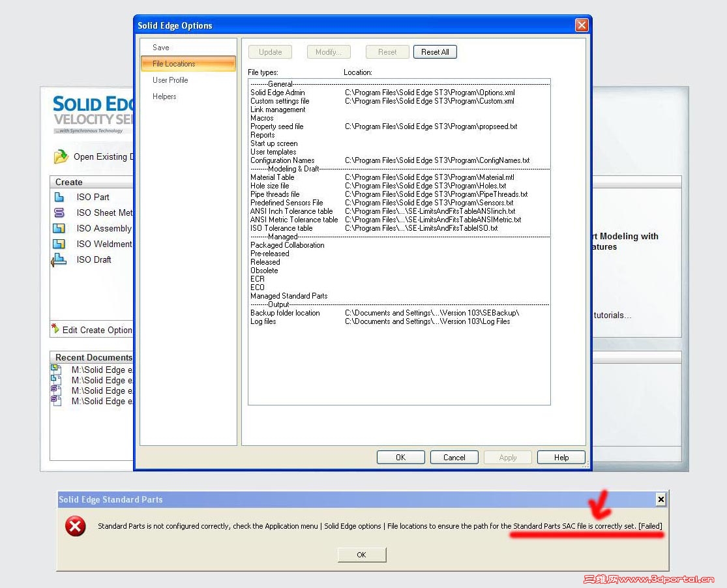The width and height of the screenshot is (727, 588).
Task: Select the Log files row
Action: coord(399,321)
